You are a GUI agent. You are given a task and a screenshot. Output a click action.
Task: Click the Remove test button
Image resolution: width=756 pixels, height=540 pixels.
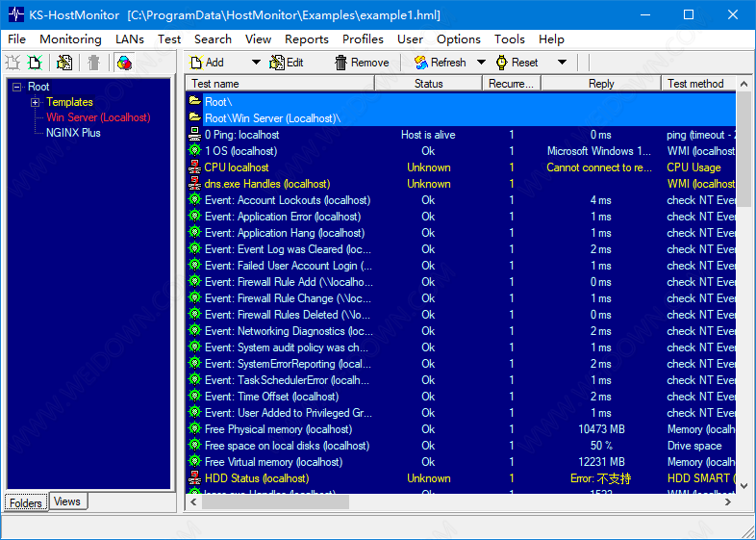point(362,63)
